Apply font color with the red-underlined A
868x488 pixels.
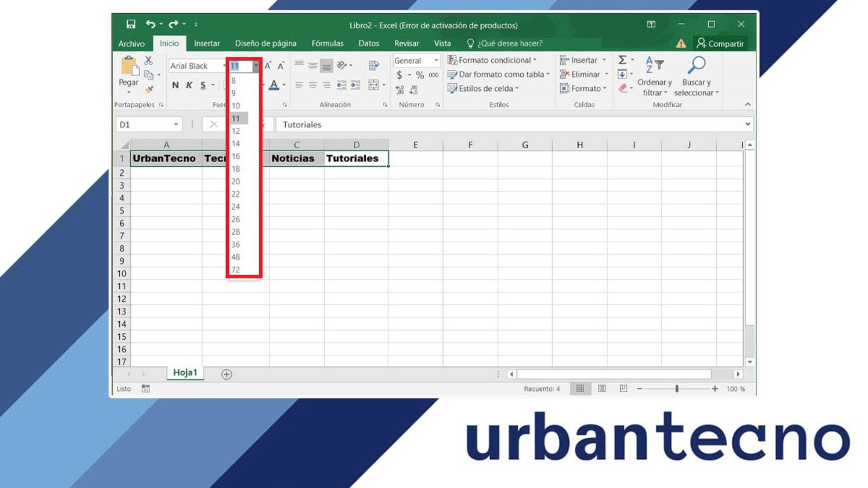274,85
